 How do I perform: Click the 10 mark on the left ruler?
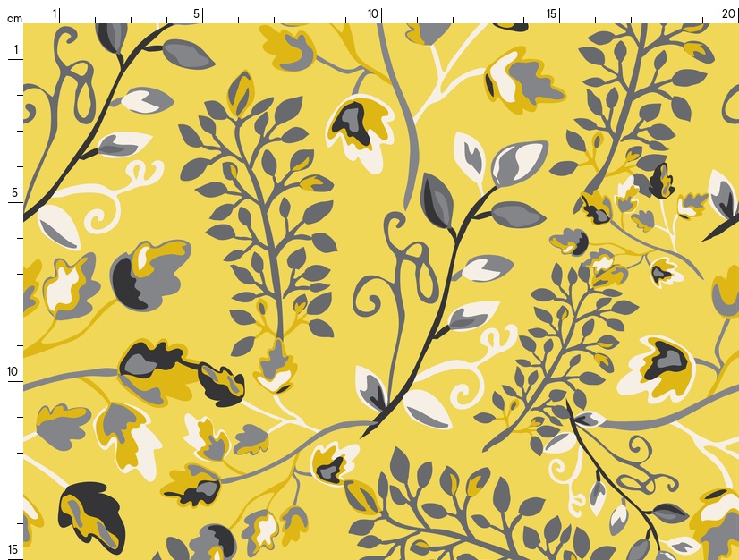click(x=13, y=371)
